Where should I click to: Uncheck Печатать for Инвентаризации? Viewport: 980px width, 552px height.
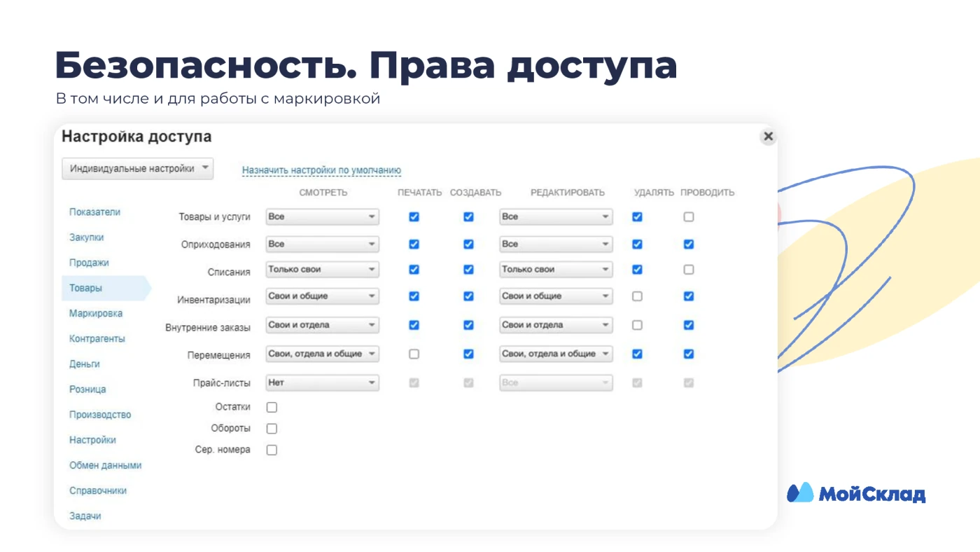coord(414,296)
